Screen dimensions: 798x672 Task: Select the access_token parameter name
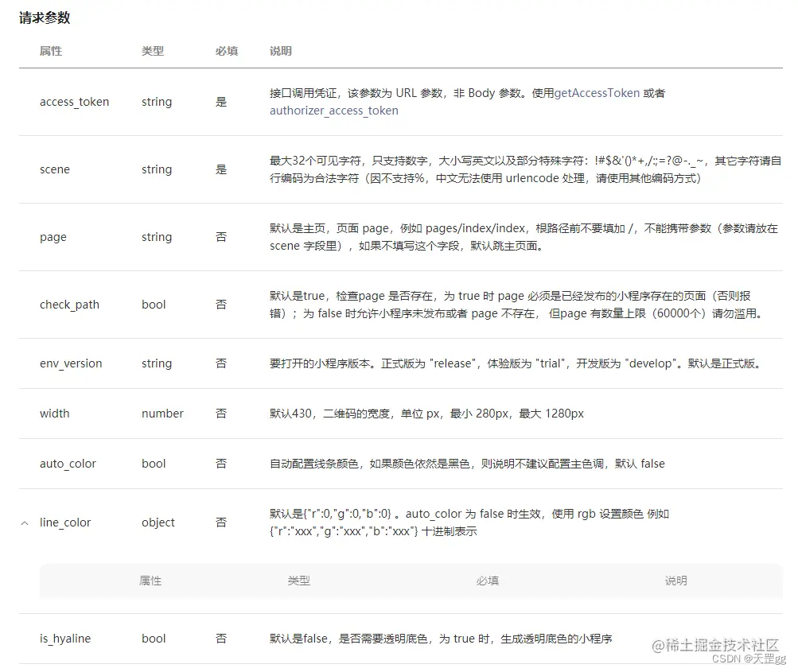(74, 102)
